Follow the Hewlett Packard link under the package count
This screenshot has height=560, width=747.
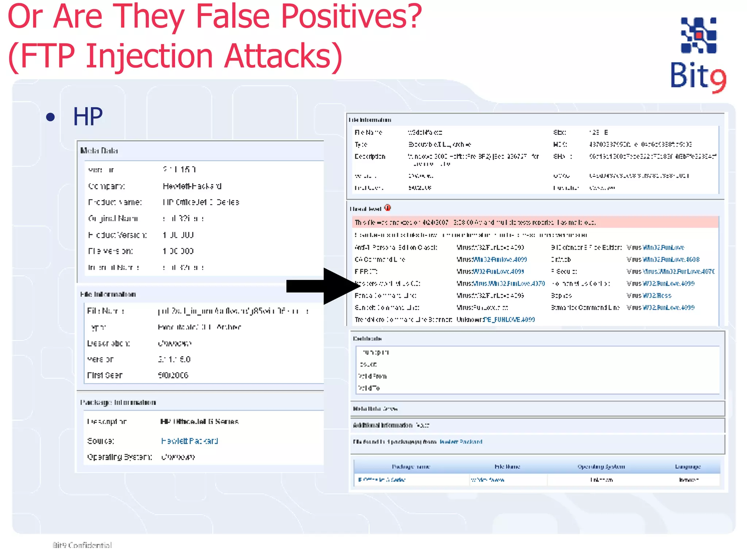(x=461, y=442)
